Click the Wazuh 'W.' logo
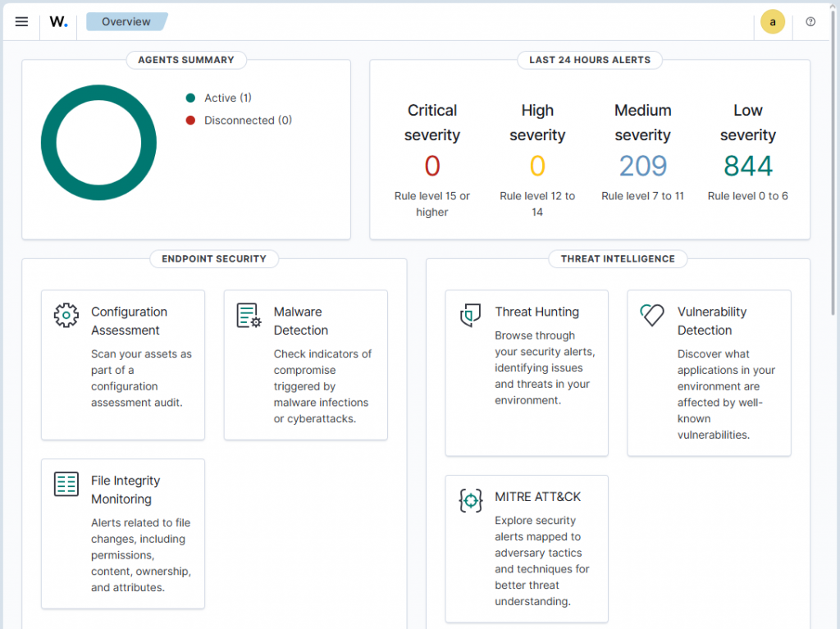Screen dimensions: 840x629 [58, 22]
